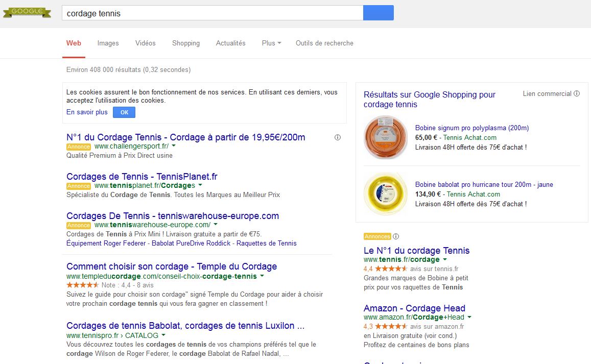The image size is (591, 364).
Task: Expand arrow next to www.challengersport.fr/
Action: point(174,146)
